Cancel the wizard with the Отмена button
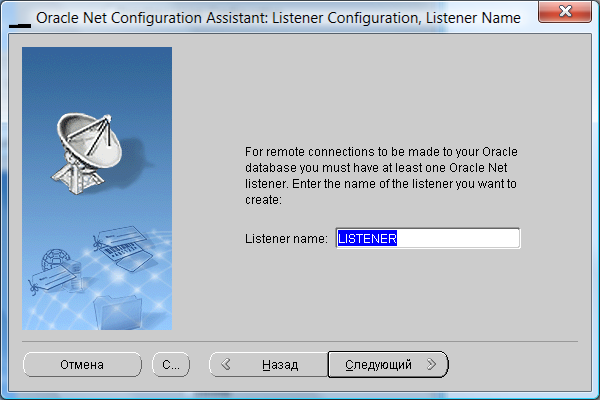The image size is (600, 400). click(x=82, y=364)
